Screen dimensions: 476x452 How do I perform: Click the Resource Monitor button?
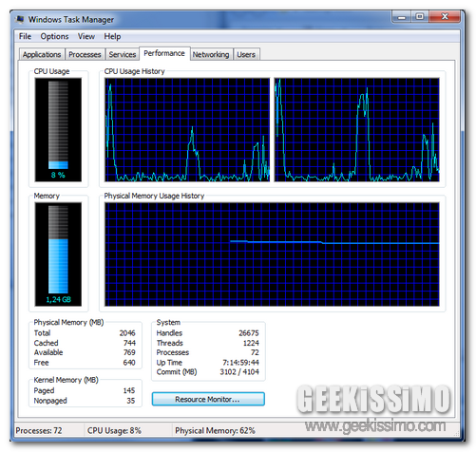(208, 399)
